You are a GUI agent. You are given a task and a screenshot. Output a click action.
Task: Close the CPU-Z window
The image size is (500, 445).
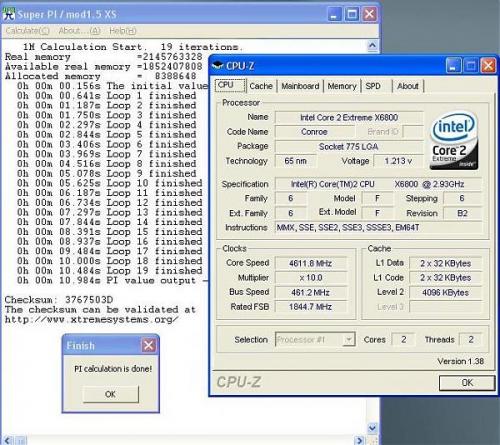[488, 65]
